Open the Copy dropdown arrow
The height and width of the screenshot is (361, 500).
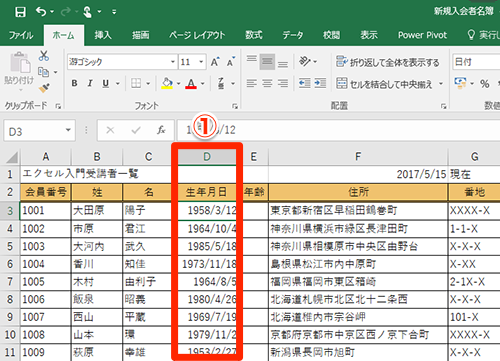(x=55, y=72)
